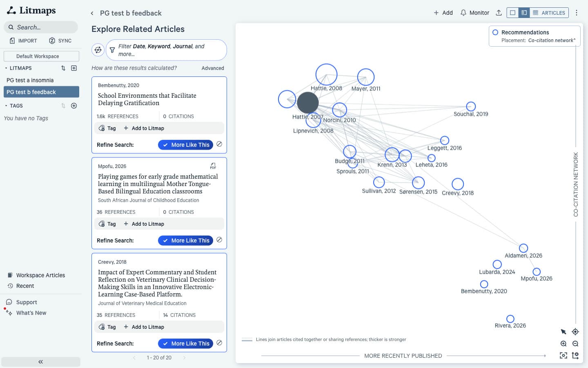Open Recent items
Image resolution: width=588 pixels, height=368 pixels.
pyautogui.click(x=20, y=286)
